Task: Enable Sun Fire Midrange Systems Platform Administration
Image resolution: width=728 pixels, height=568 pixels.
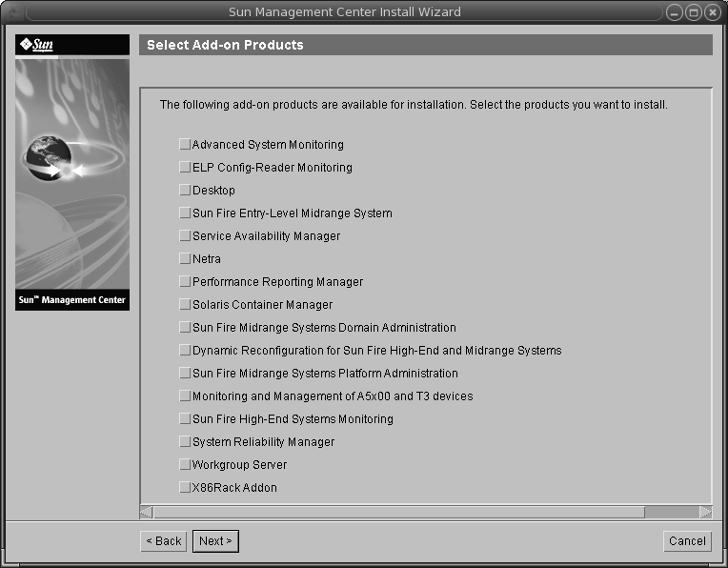Action: click(185, 373)
